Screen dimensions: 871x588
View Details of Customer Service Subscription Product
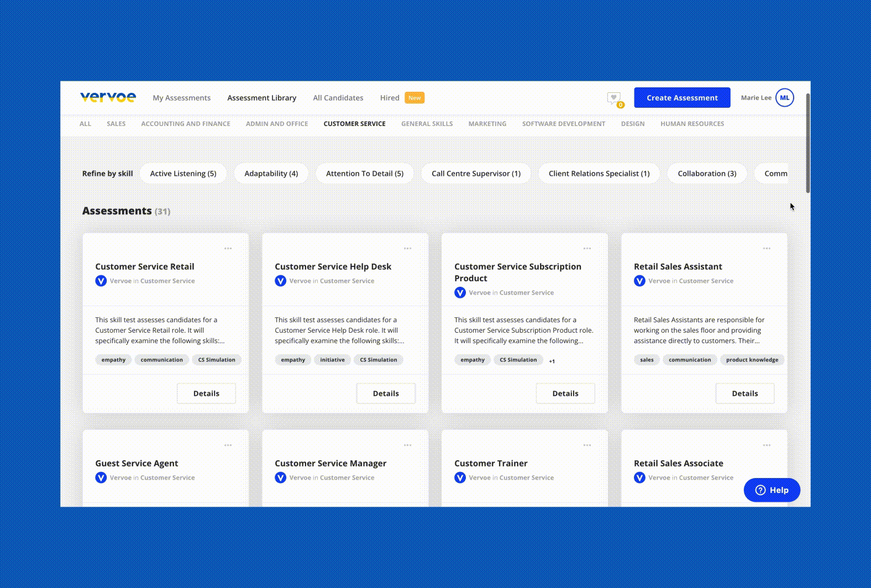565,393
